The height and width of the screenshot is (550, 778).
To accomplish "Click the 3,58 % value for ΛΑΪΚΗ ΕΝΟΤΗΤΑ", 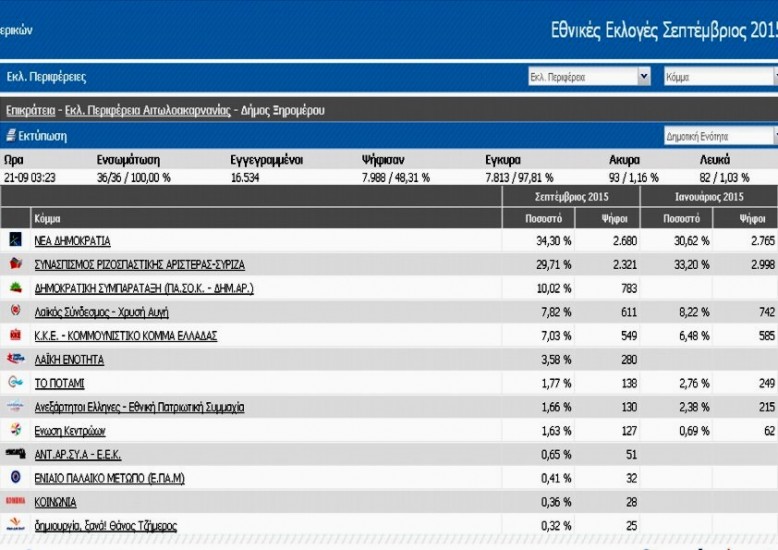I will 556,360.
